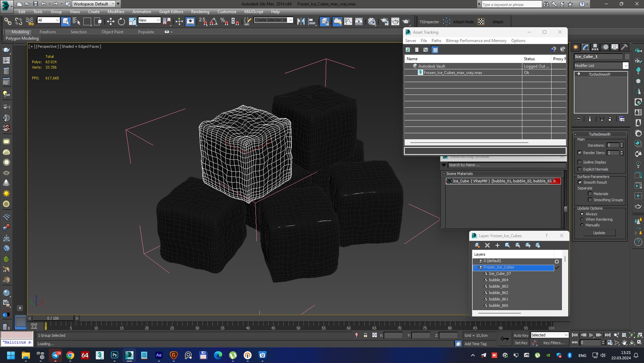The width and height of the screenshot is (644, 363).
Task: Select When Rendering update option
Action: 582,219
